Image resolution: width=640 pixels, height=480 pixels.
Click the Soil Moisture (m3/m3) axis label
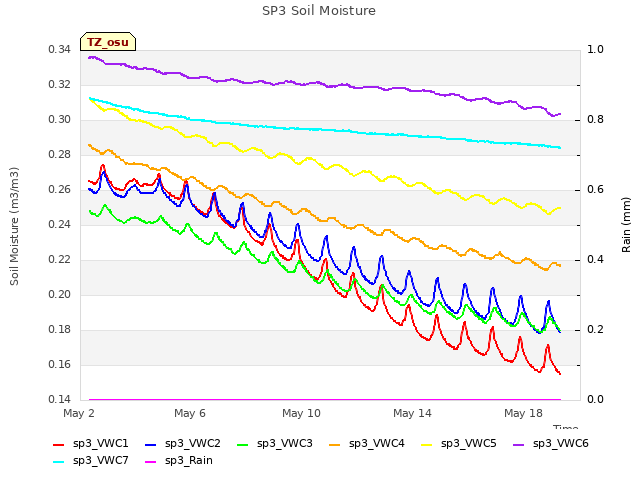(x=14, y=226)
